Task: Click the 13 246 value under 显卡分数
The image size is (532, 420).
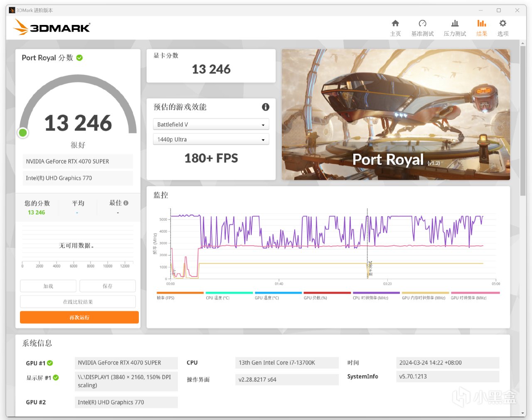Action: 211,69
